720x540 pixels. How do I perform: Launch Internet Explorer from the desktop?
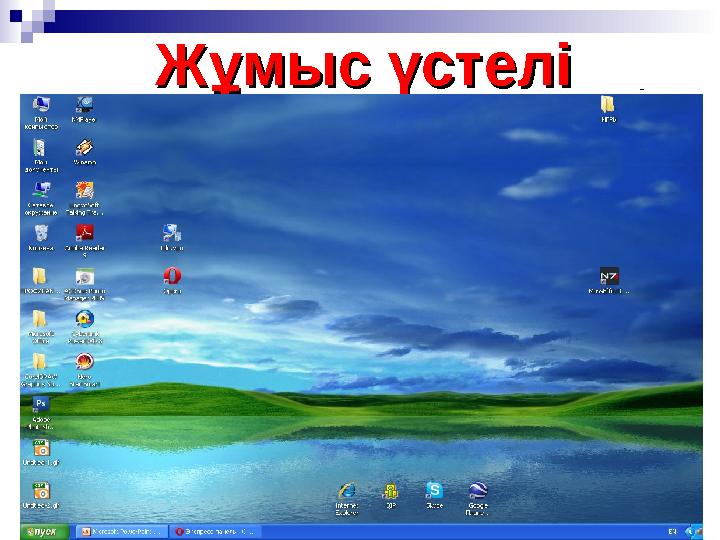point(347,491)
